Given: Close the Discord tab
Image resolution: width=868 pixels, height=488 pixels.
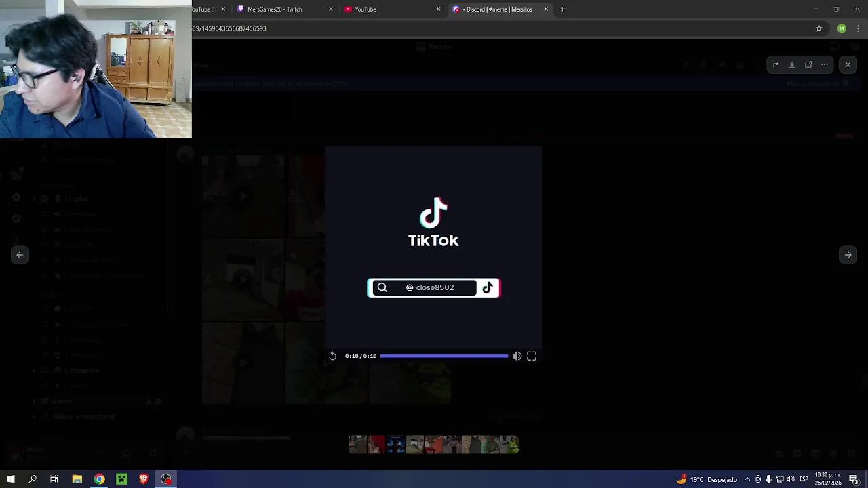Looking at the screenshot, I should pos(546,9).
